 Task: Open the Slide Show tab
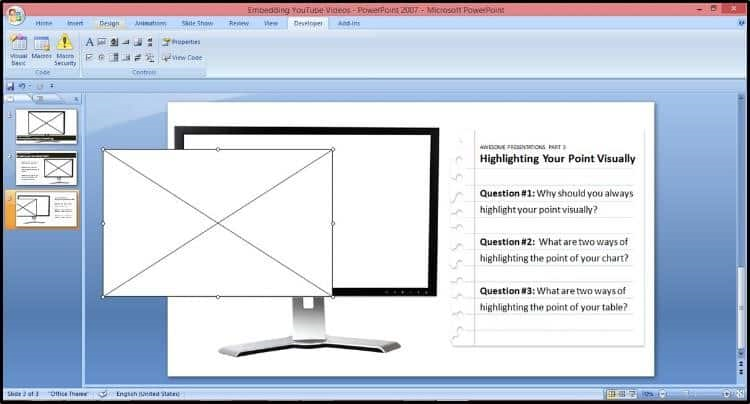195,22
